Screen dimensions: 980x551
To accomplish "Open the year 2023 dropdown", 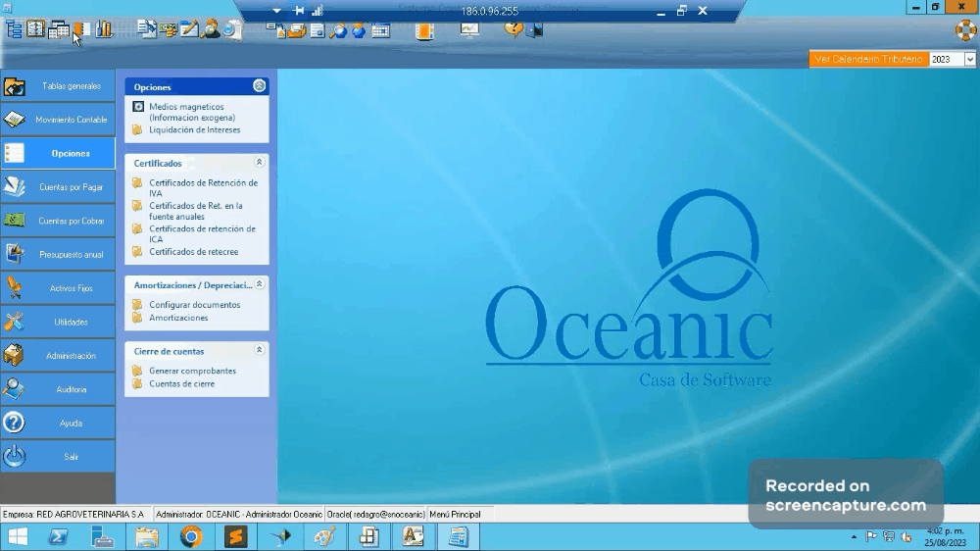I will click(x=969, y=60).
